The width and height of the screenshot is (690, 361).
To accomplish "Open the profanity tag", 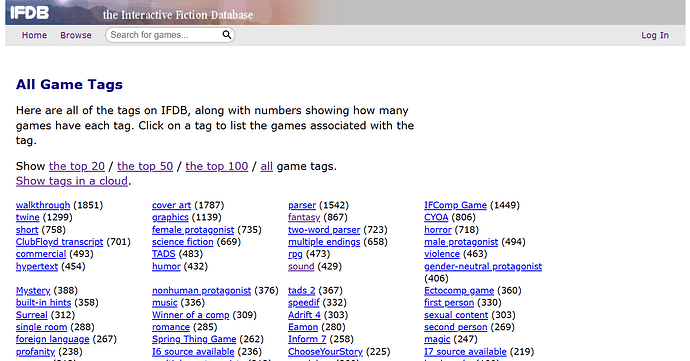I will pyautogui.click(x=35, y=352).
